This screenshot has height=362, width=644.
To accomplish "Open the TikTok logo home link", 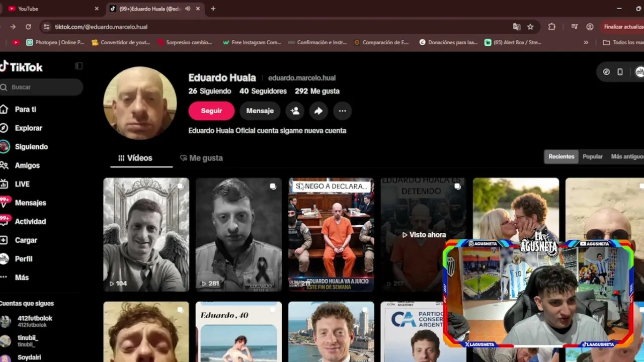I will click(21, 67).
